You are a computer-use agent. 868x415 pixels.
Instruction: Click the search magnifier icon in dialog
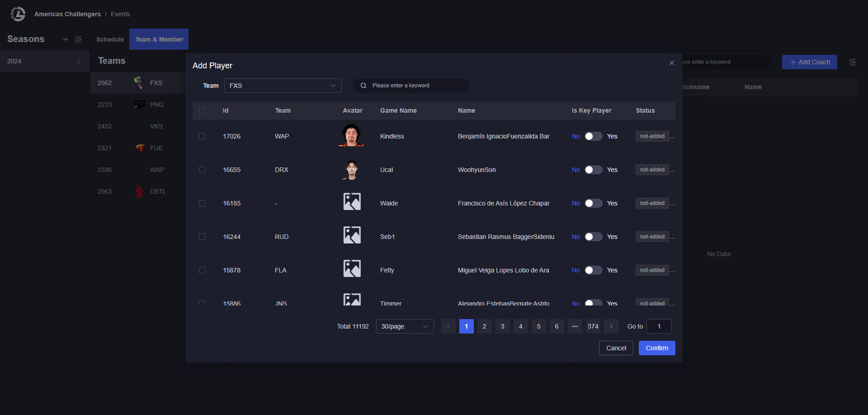tap(363, 86)
